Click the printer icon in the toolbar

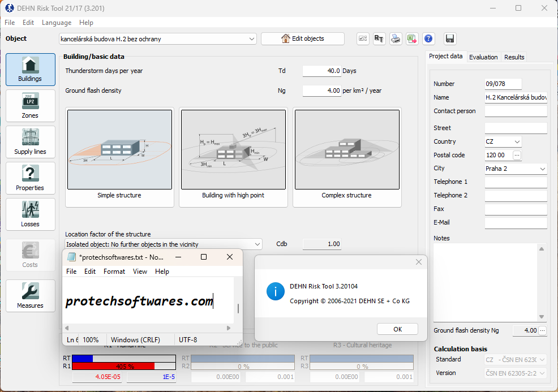(396, 38)
